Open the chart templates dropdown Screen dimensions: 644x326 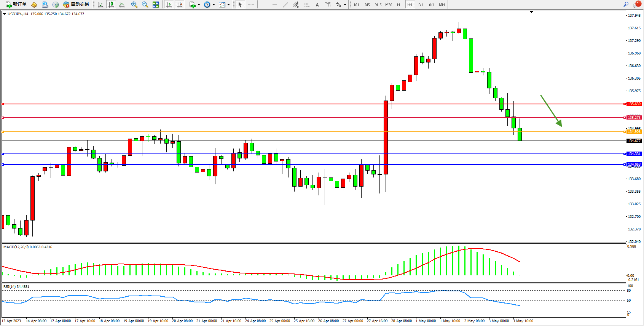pos(223,5)
